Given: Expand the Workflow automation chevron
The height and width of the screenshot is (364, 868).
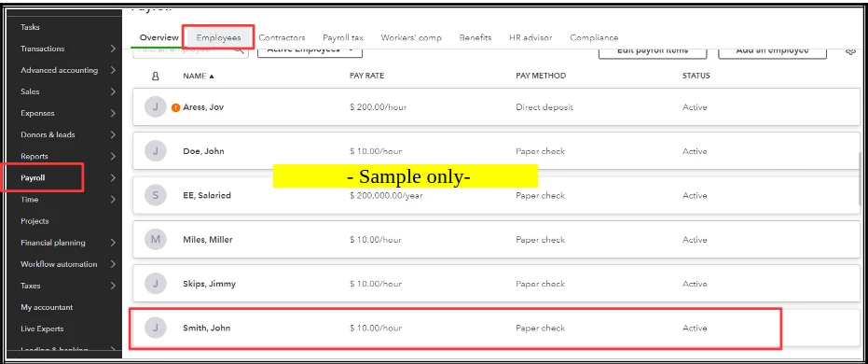Looking at the screenshot, I should 113,264.
